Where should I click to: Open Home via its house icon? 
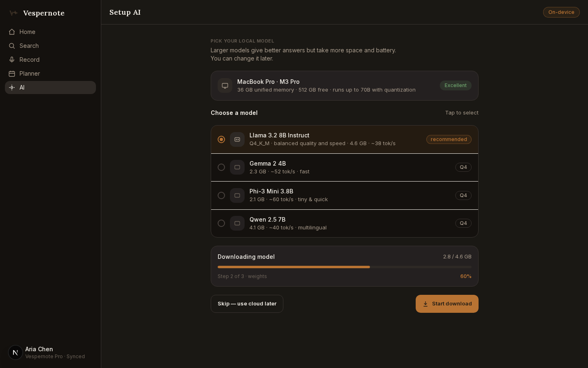click(12, 32)
